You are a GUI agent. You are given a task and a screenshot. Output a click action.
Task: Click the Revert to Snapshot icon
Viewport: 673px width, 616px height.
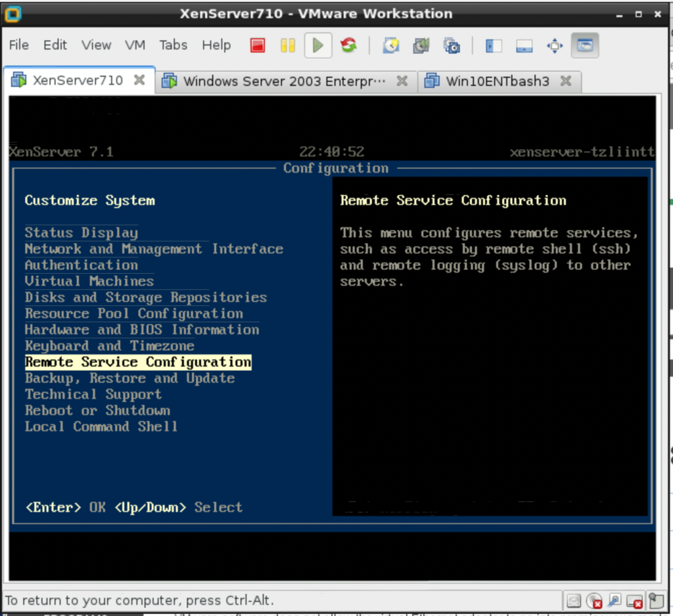tap(421, 45)
